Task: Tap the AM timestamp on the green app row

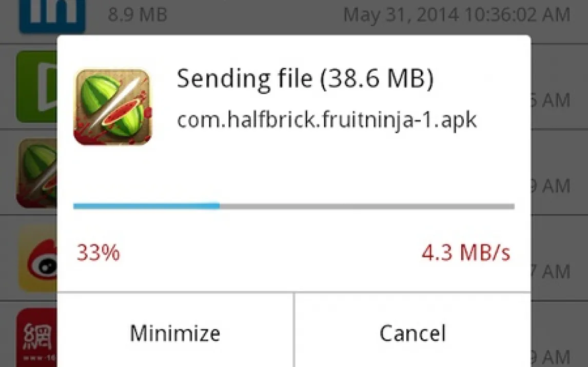Action: [551, 100]
